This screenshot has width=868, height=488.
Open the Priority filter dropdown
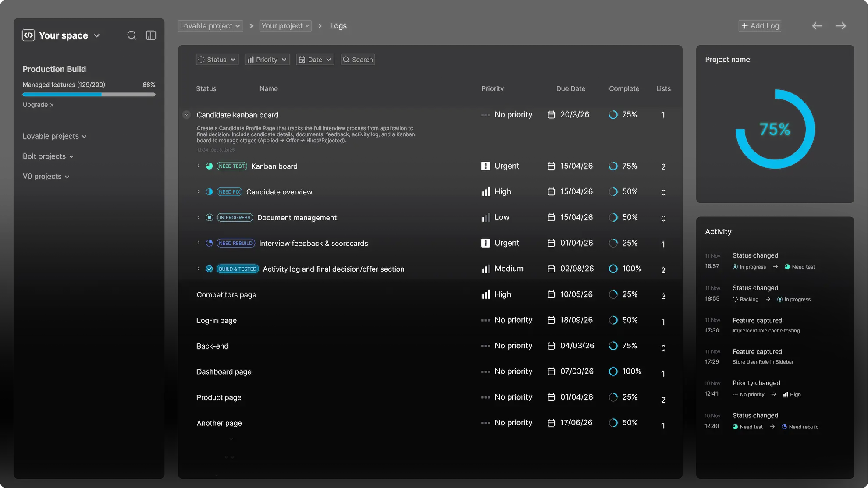(267, 60)
